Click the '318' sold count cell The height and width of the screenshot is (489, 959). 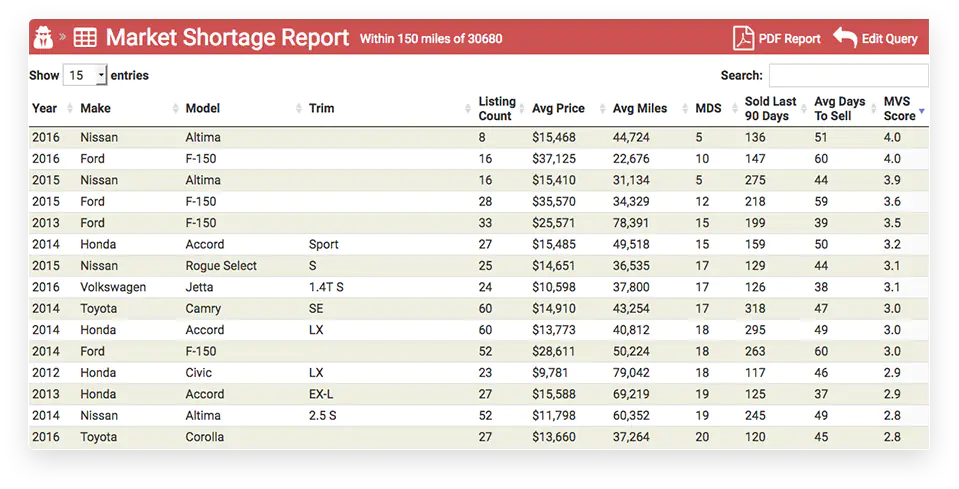point(755,309)
